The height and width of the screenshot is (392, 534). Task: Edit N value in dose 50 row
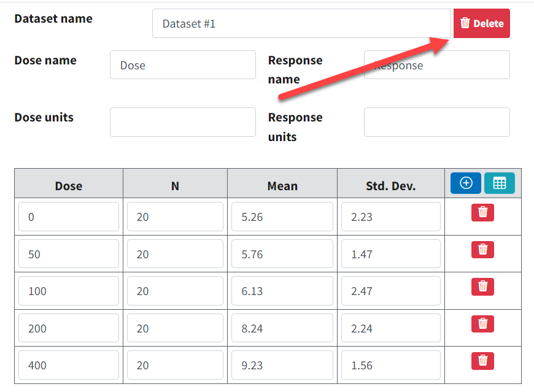[x=175, y=254]
